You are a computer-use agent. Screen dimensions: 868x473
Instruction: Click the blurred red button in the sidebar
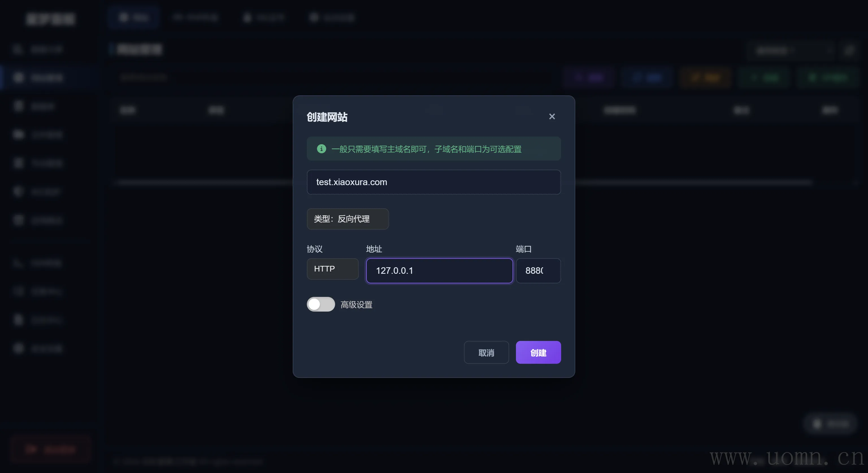click(51, 449)
